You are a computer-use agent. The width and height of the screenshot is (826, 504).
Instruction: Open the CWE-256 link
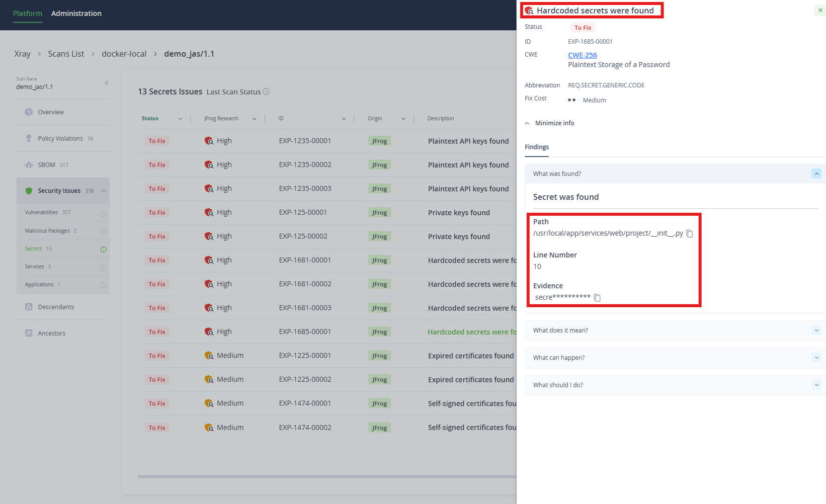582,55
